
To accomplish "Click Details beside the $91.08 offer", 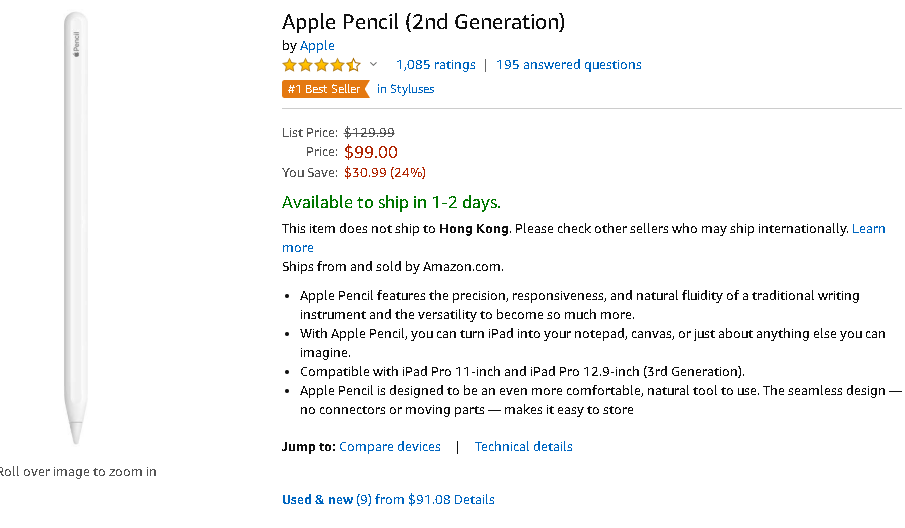I will 474,499.
